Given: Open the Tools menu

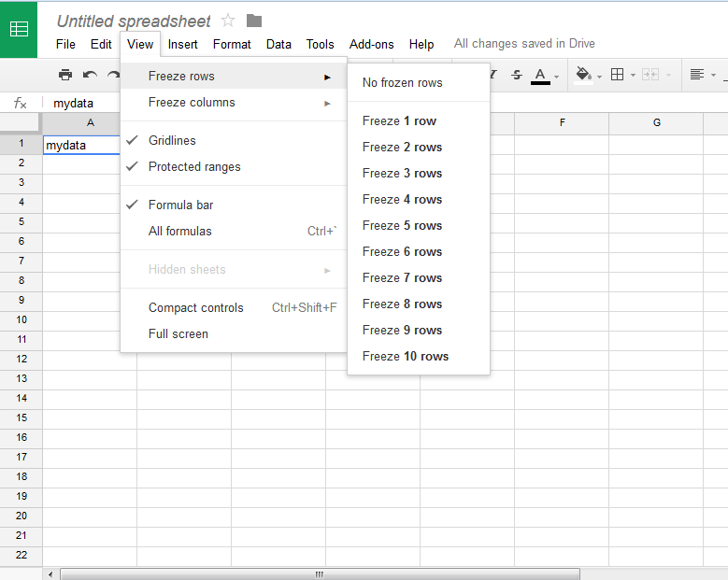Looking at the screenshot, I should (320, 44).
